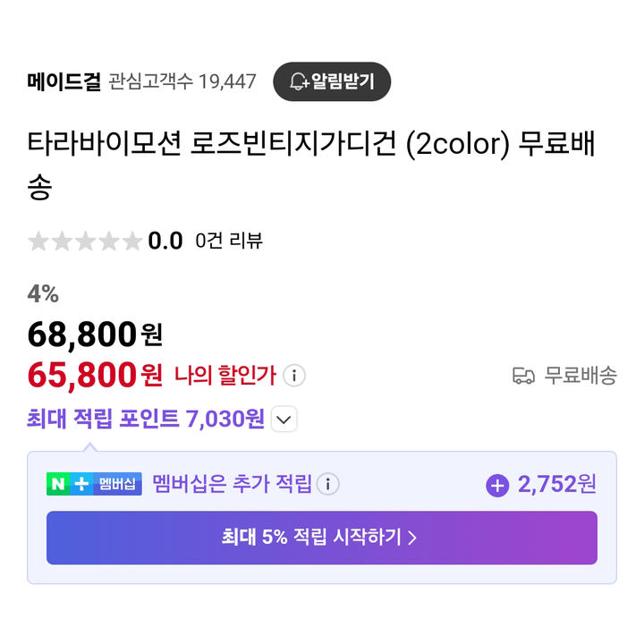Click the first gray rating star

click(x=38, y=241)
